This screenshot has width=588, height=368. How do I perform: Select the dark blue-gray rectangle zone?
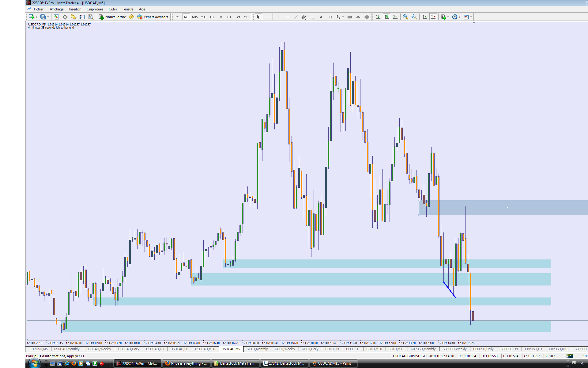[503, 208]
